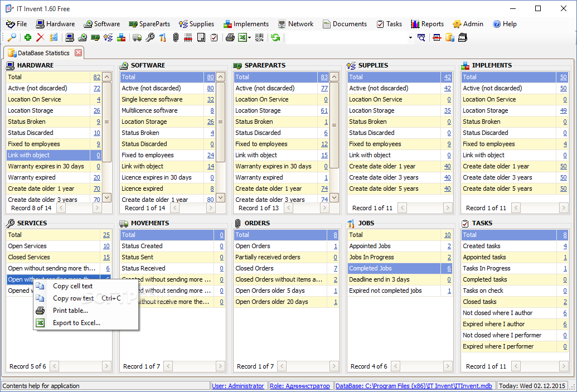Select 'Closed Orders' row in Orders panel
Image resolution: width=577 pixels, height=392 pixels.
click(286, 268)
